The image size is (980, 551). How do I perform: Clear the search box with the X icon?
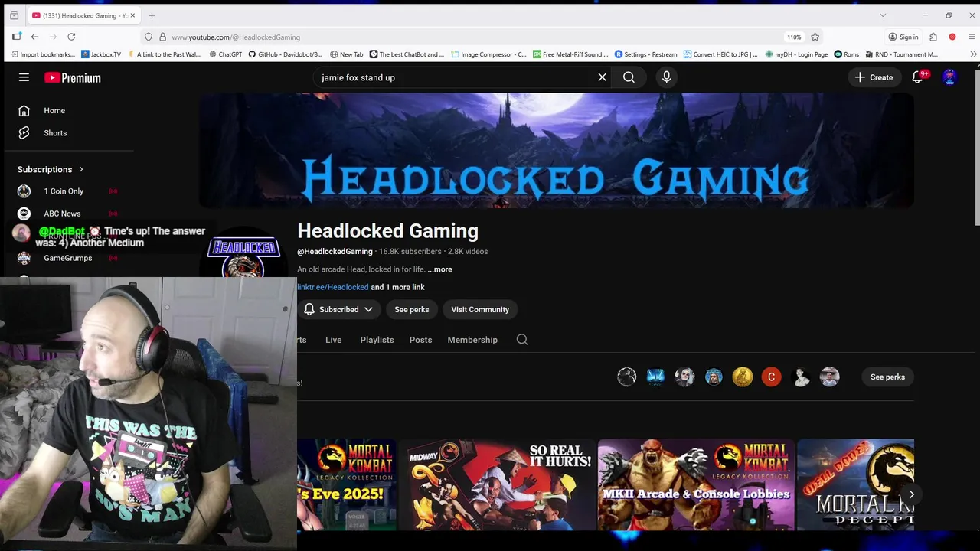click(603, 77)
